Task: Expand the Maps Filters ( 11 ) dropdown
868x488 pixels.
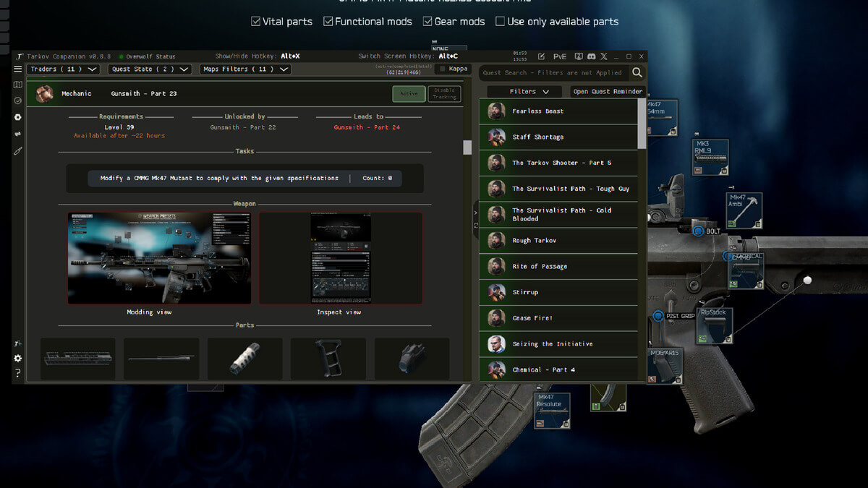Action: [245, 69]
